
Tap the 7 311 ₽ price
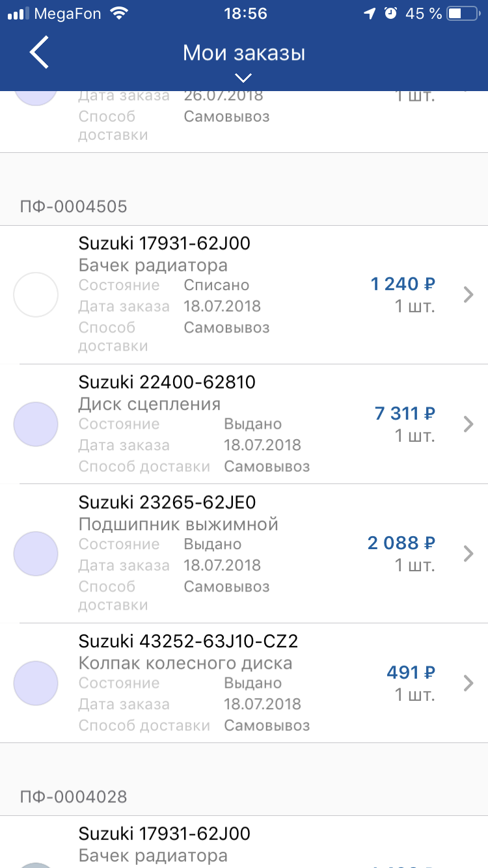tap(405, 413)
